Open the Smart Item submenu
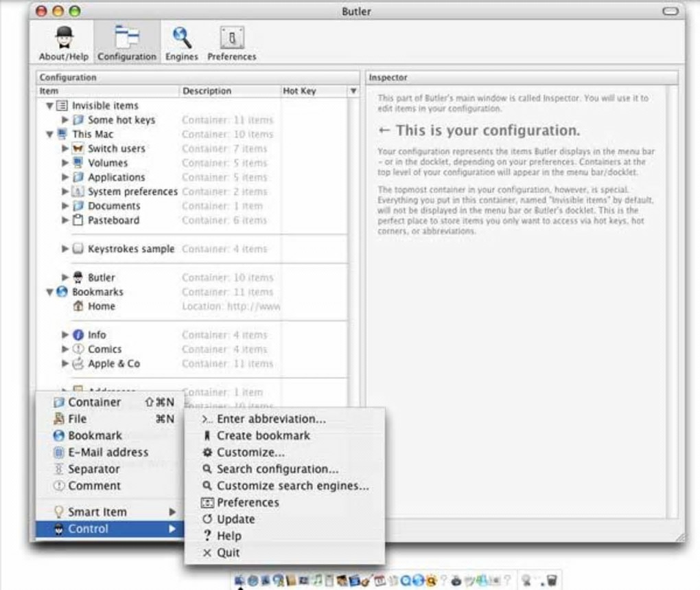This screenshot has height=590, width=700. pos(110,512)
